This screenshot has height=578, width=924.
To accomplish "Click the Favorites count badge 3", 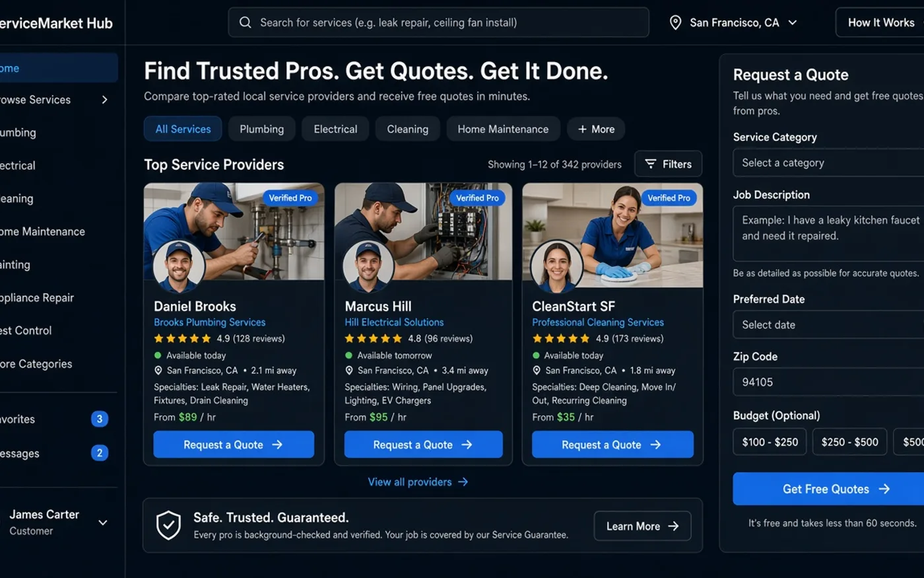I will 100,419.
